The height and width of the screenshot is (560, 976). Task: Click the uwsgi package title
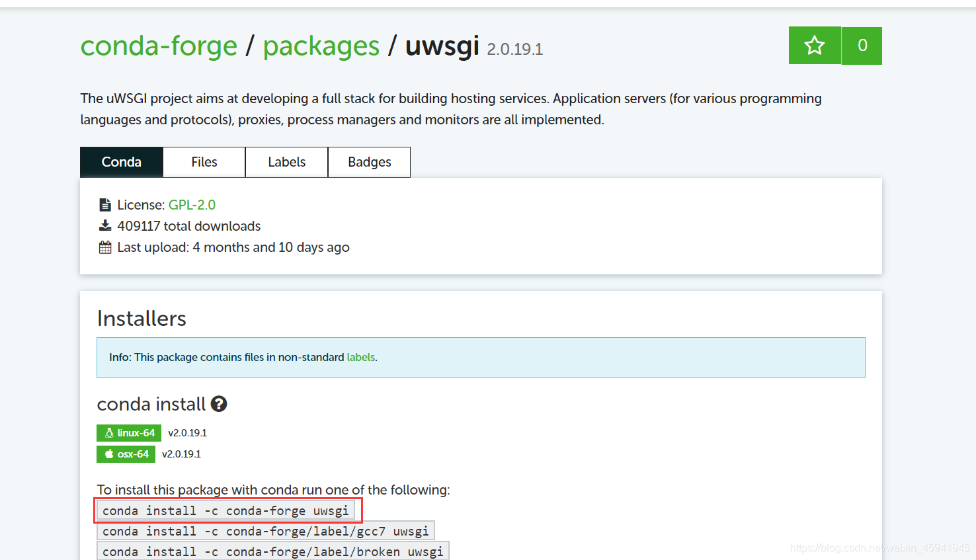(x=442, y=46)
